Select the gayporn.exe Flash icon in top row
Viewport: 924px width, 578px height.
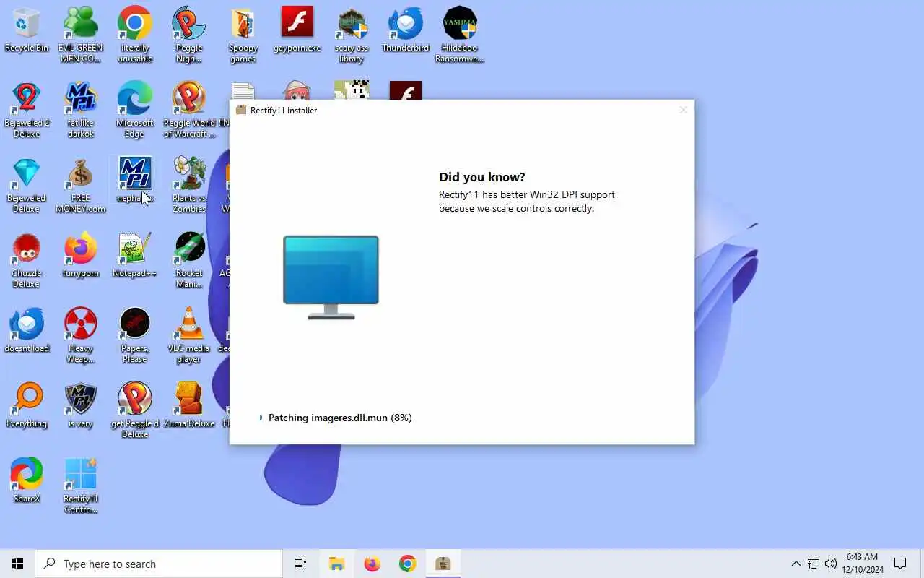(297, 30)
